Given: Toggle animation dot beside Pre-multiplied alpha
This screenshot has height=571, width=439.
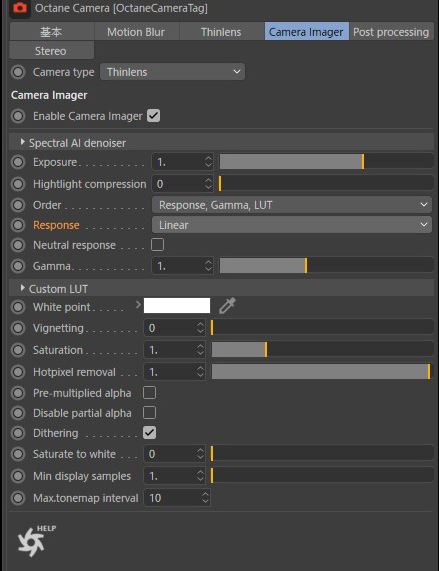Looking at the screenshot, I should point(18,393).
